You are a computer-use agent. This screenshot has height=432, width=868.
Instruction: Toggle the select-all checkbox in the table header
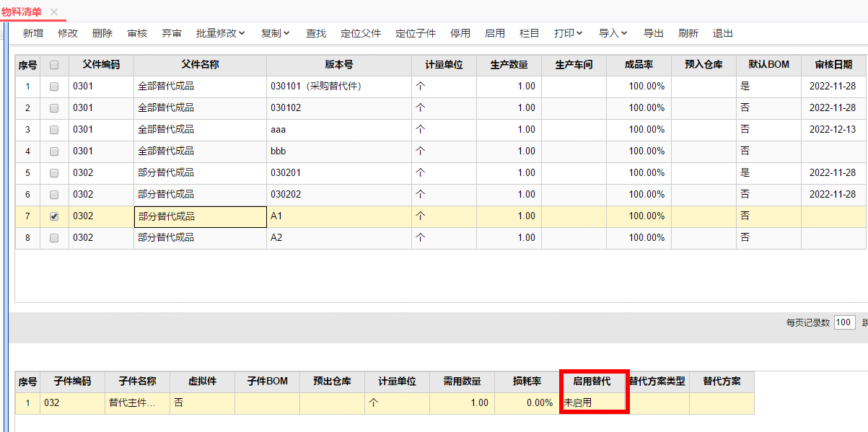(x=54, y=65)
